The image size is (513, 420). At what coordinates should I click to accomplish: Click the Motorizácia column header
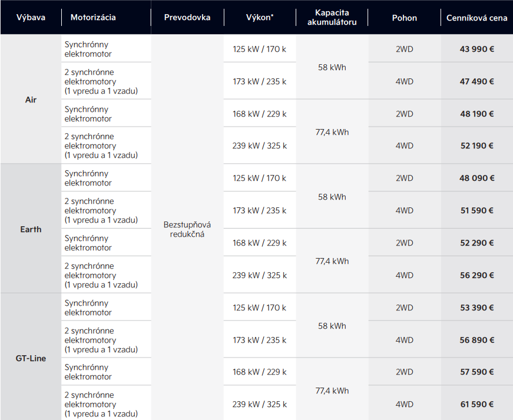coord(93,18)
